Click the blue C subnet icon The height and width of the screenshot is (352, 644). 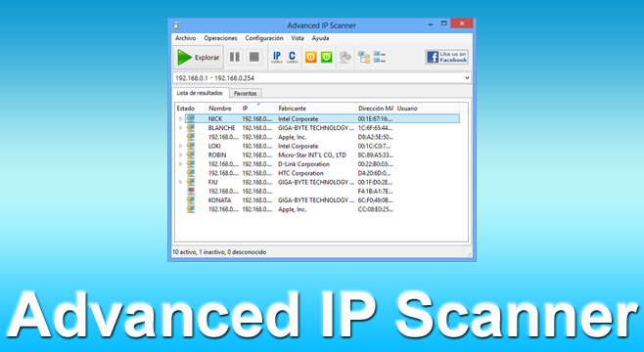293,57
